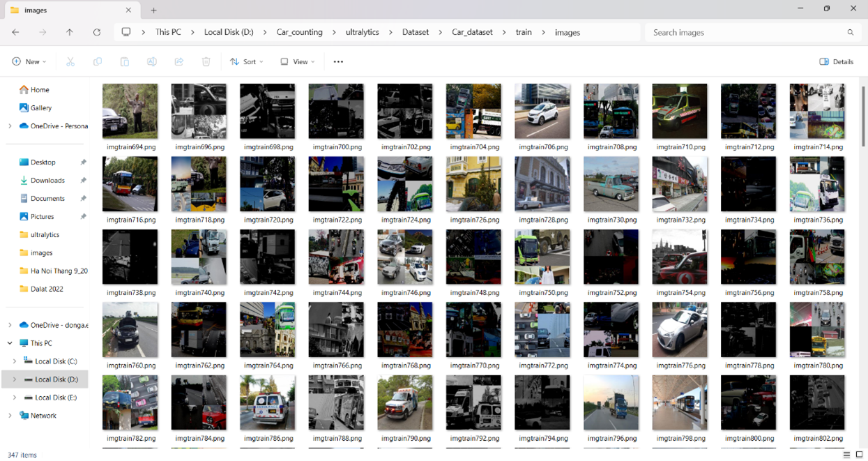Open the View dropdown menu
The image size is (868, 461).
298,61
